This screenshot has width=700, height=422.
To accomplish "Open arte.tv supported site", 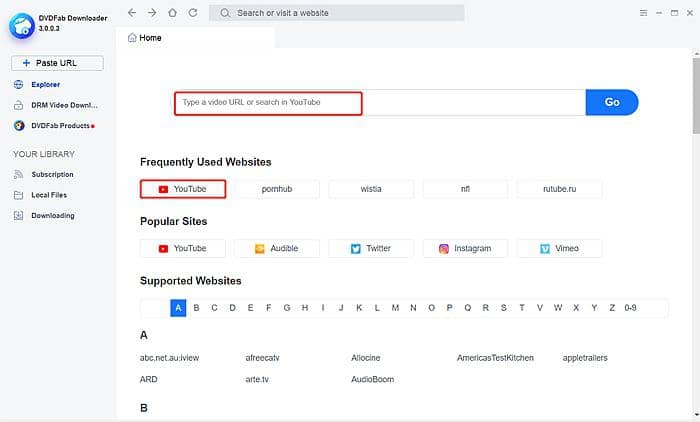I will point(257,379).
